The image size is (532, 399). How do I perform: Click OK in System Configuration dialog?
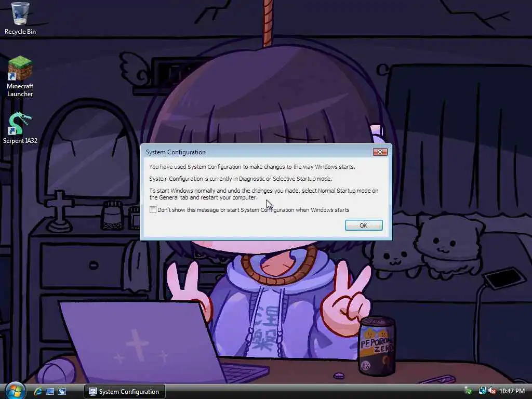point(364,225)
